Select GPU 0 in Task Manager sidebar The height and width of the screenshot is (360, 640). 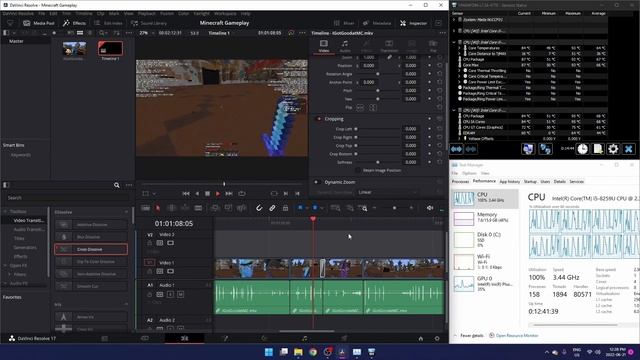coord(484,283)
